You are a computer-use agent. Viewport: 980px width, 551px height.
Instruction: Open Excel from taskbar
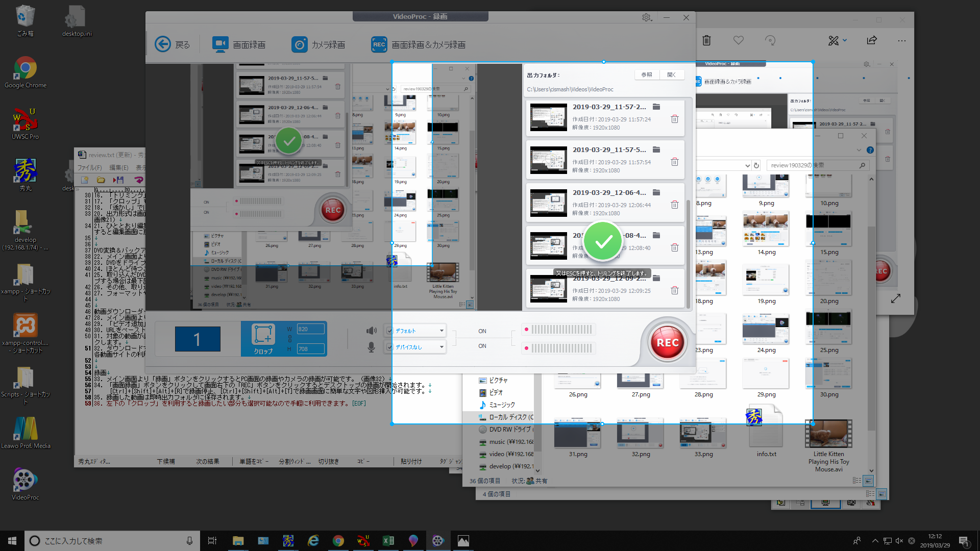pyautogui.click(x=388, y=541)
